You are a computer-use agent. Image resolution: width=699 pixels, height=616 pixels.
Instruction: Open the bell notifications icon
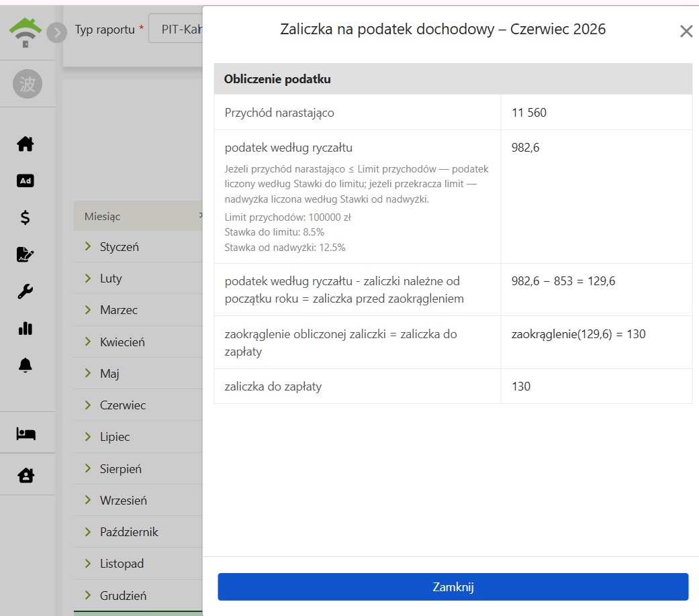[x=26, y=365]
